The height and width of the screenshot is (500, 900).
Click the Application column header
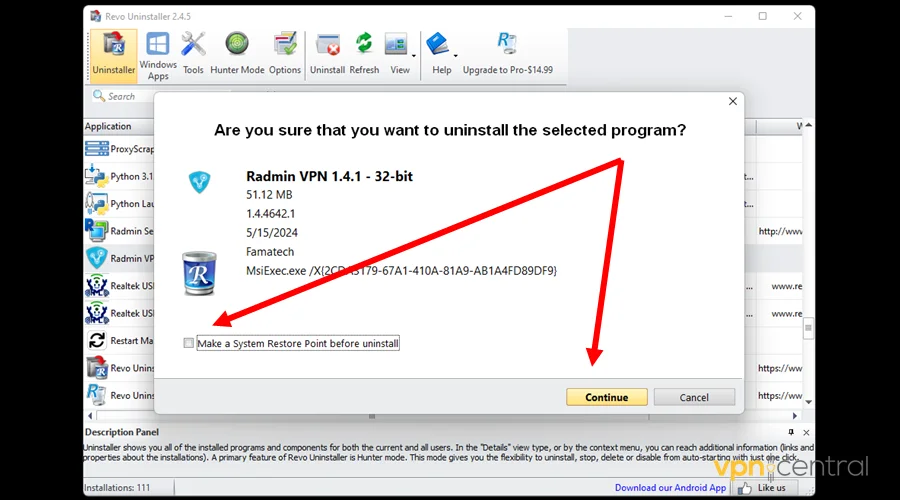[108, 126]
